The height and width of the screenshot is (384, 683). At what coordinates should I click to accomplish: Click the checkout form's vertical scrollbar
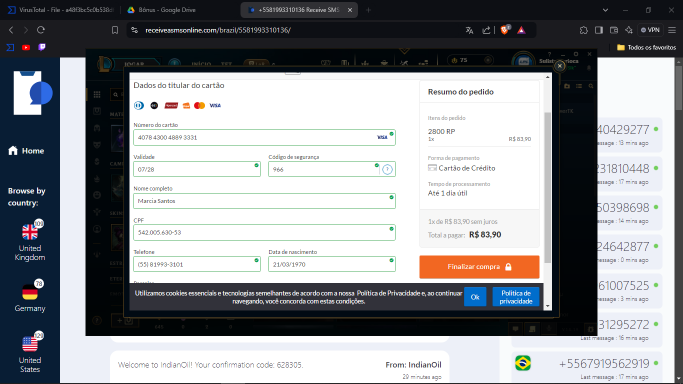click(x=548, y=187)
